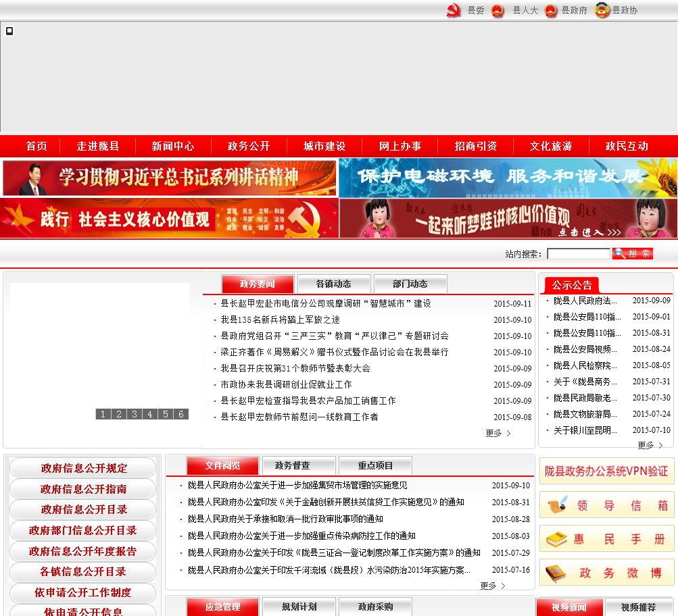Open the 县人大 link in the top bar
This screenshot has height=616, width=678.
click(525, 10)
